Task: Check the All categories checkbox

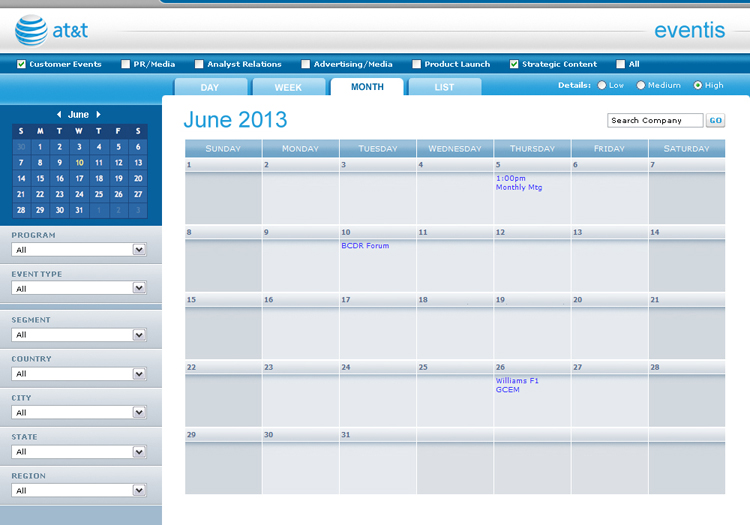Action: tap(620, 64)
